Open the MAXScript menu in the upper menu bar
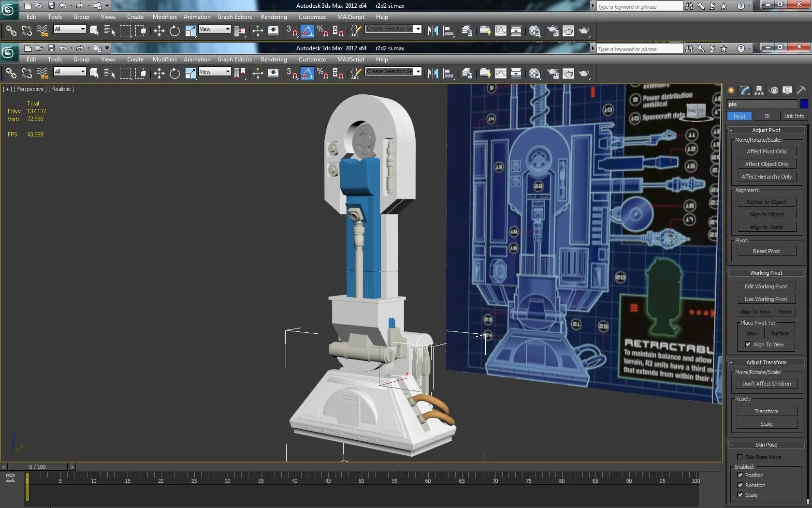Image resolution: width=812 pixels, height=508 pixels. click(351, 17)
